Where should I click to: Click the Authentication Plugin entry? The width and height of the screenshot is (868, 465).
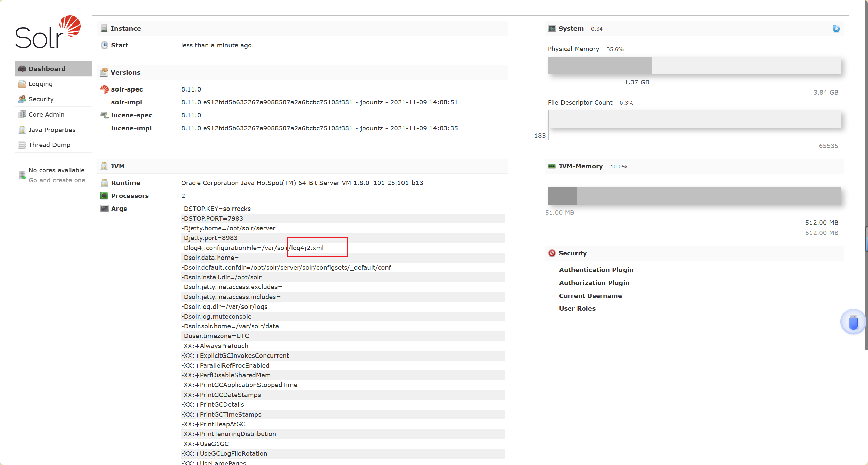tap(596, 270)
